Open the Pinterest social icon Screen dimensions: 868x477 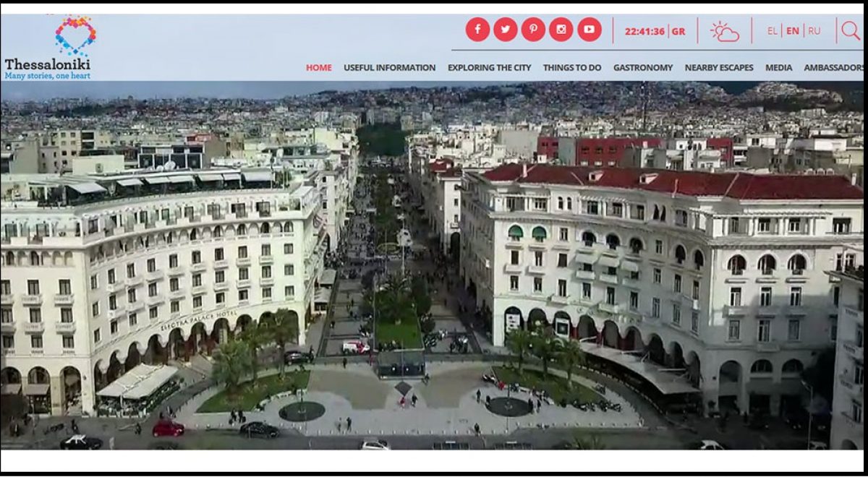[x=533, y=30]
